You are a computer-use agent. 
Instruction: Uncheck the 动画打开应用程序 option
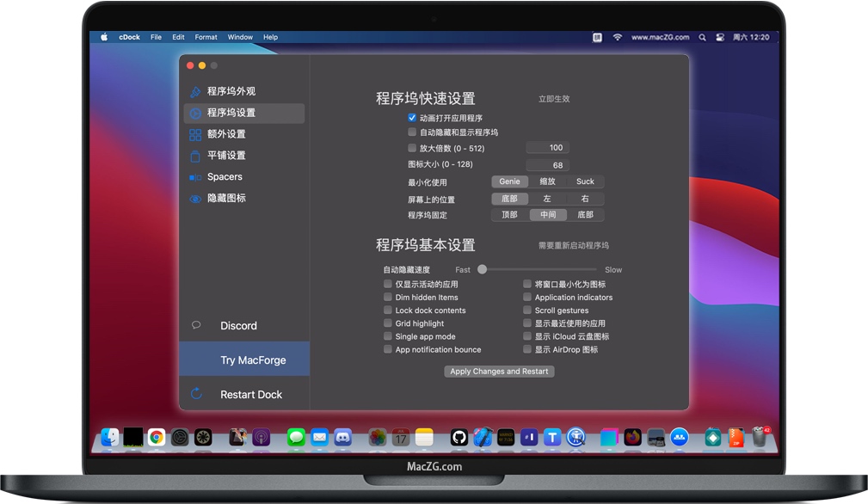[411, 117]
